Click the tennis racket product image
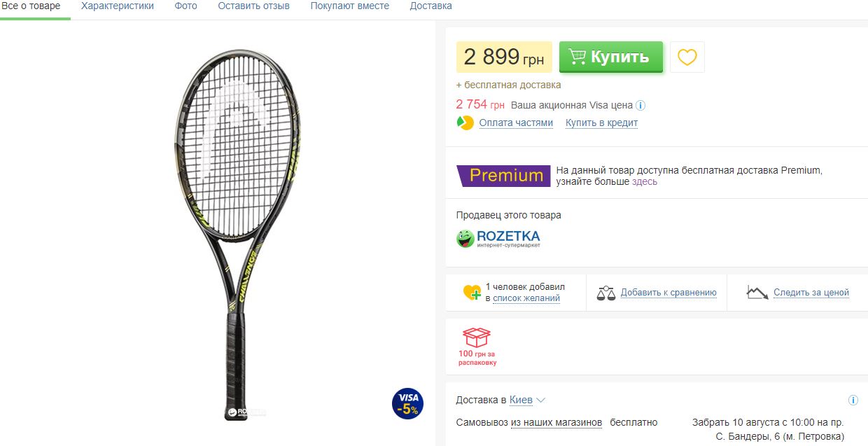This screenshot has width=868, height=446. (x=238, y=231)
